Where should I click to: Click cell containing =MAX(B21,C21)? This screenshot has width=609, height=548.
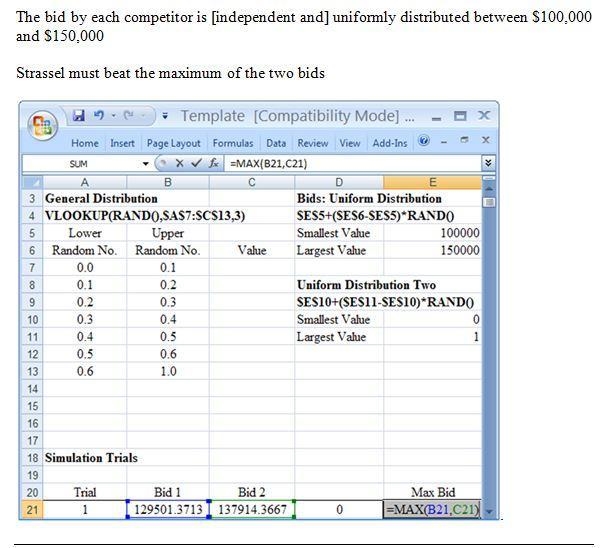[432, 510]
